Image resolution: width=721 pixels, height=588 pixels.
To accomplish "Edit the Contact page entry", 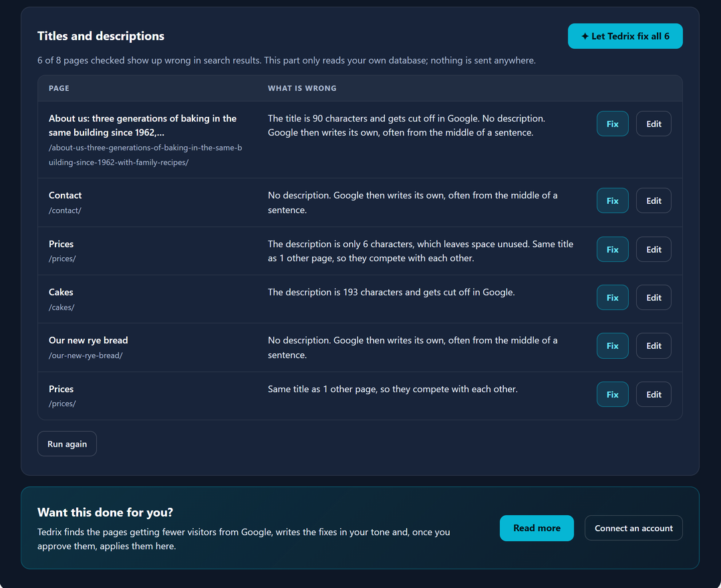I will pos(654,200).
